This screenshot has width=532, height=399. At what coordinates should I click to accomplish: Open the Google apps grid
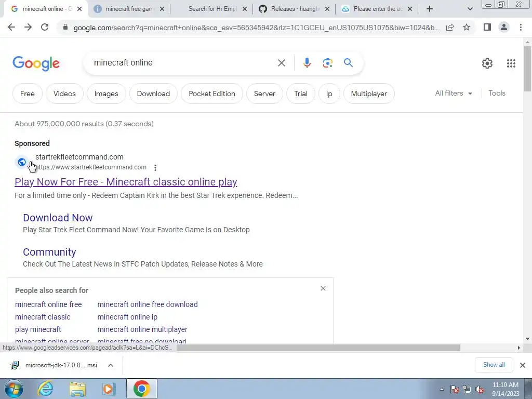[511, 63]
